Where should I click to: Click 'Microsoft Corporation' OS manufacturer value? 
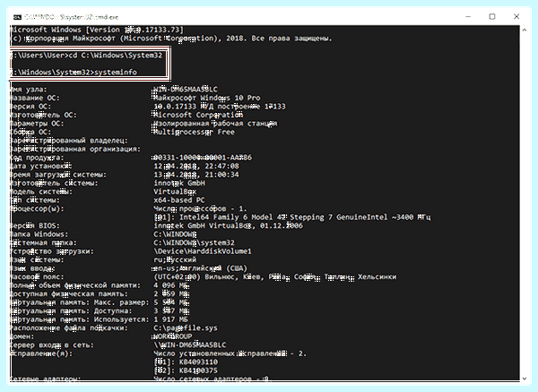(x=198, y=115)
